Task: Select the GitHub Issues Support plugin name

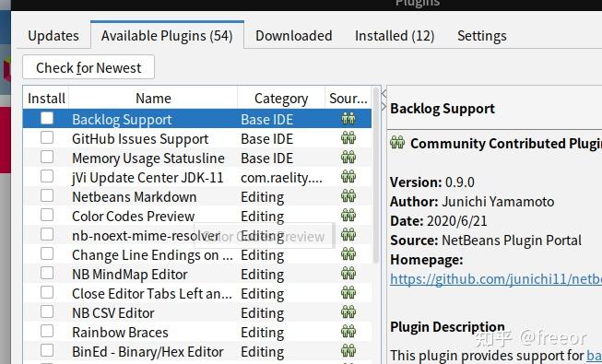Action: (x=140, y=139)
